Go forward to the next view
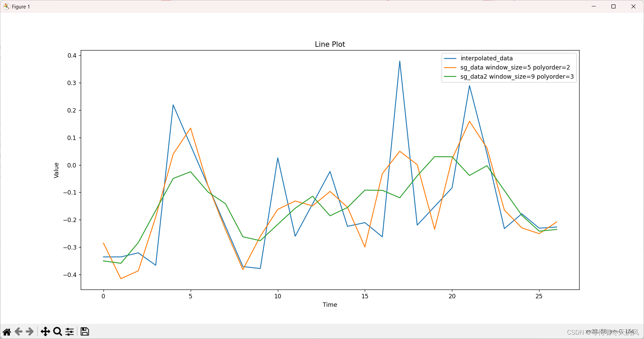Image resolution: width=644 pixels, height=339 pixels. click(x=30, y=332)
